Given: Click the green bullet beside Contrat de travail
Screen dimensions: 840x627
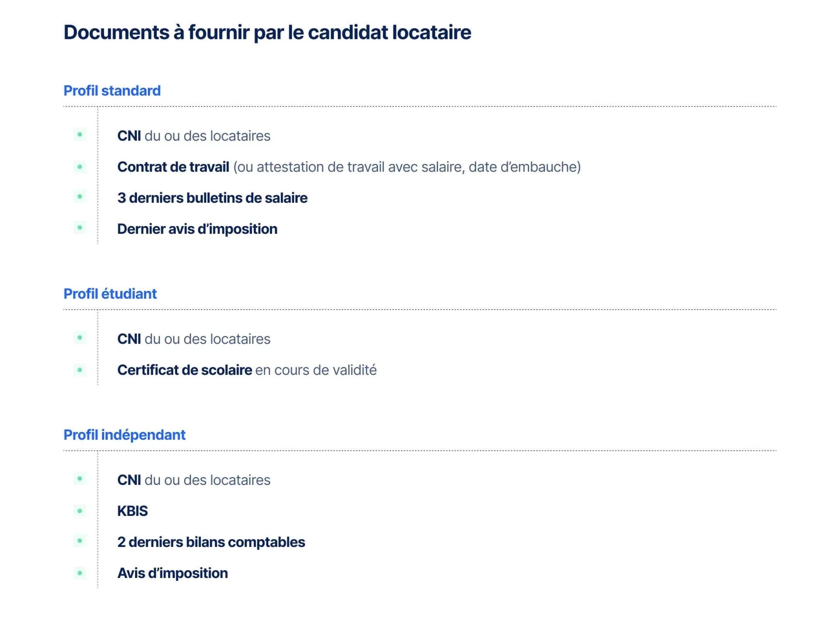Looking at the screenshot, I should pyautogui.click(x=80, y=167).
